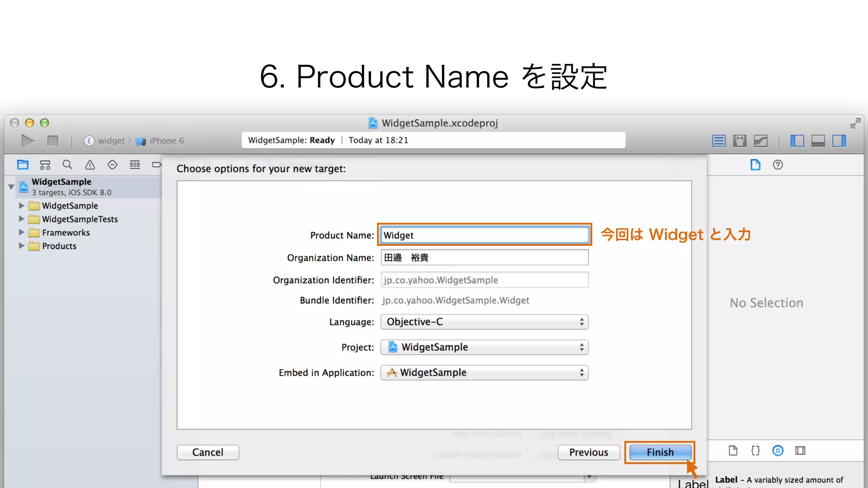Select the WidgetSample project item
868x488 pixels.
tap(89, 187)
